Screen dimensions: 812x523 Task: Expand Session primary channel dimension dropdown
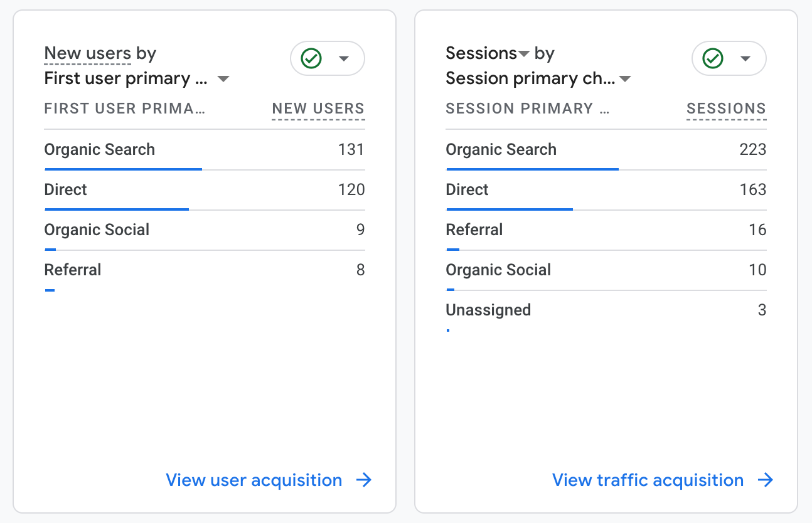pos(624,79)
